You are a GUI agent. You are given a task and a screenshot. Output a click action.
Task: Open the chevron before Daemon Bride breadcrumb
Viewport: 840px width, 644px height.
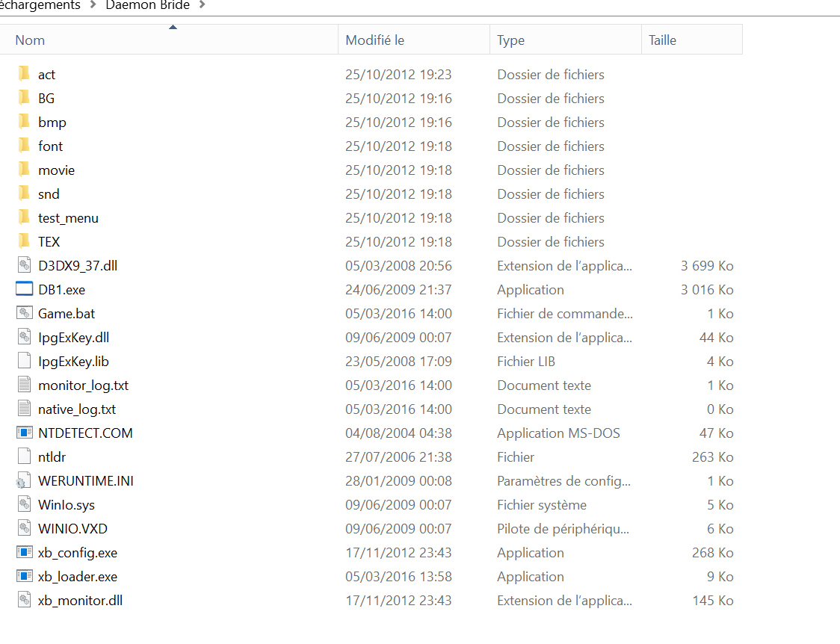point(93,6)
